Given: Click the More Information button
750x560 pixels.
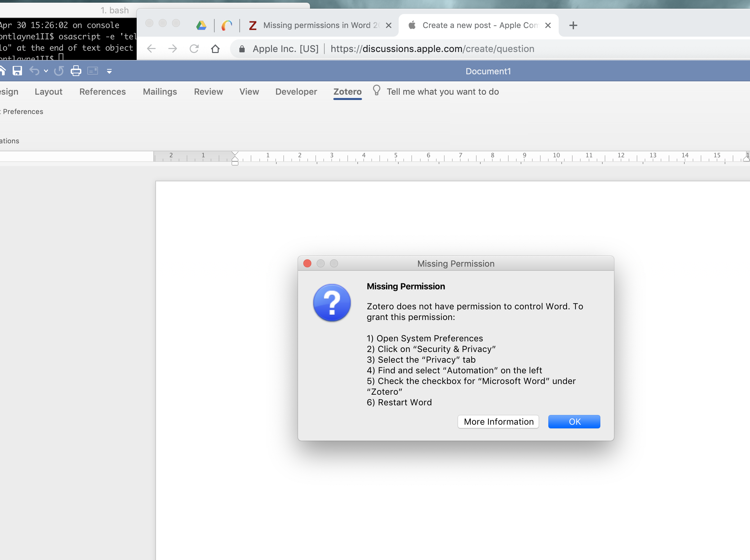Looking at the screenshot, I should click(x=498, y=421).
